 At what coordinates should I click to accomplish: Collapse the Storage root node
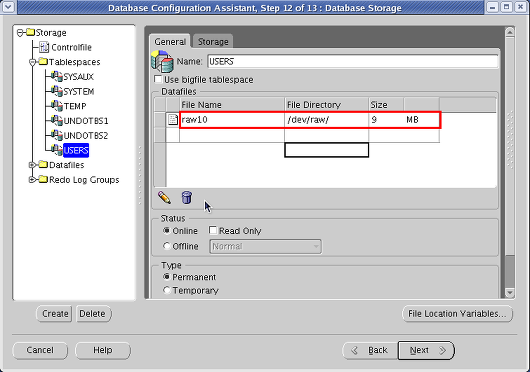click(x=20, y=33)
